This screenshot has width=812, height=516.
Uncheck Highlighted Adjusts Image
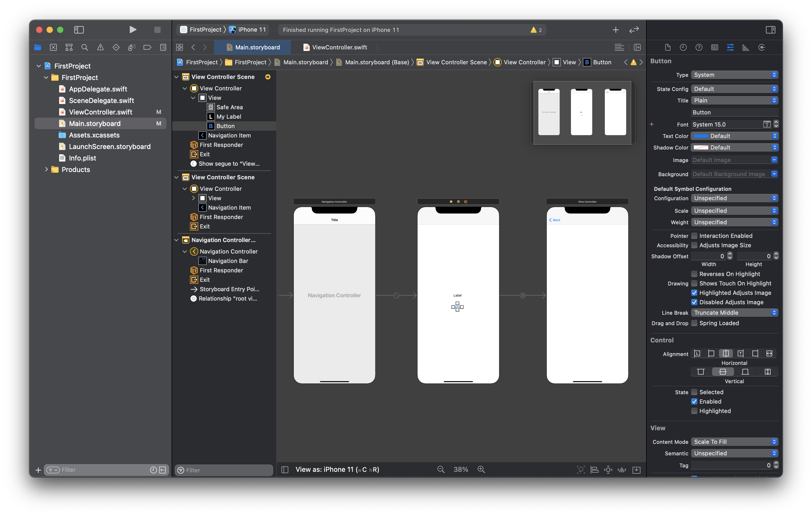click(x=694, y=293)
